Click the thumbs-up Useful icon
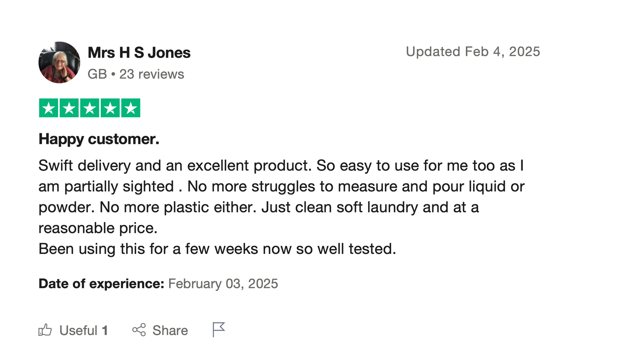Screen dimensions: 617x364 pyautogui.click(x=45, y=330)
